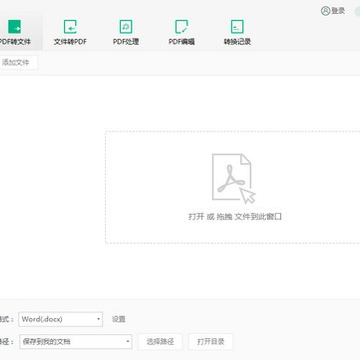This screenshot has width=360, height=360.
Task: Select the PDF转文件 conversion icon
Action: tap(14, 27)
